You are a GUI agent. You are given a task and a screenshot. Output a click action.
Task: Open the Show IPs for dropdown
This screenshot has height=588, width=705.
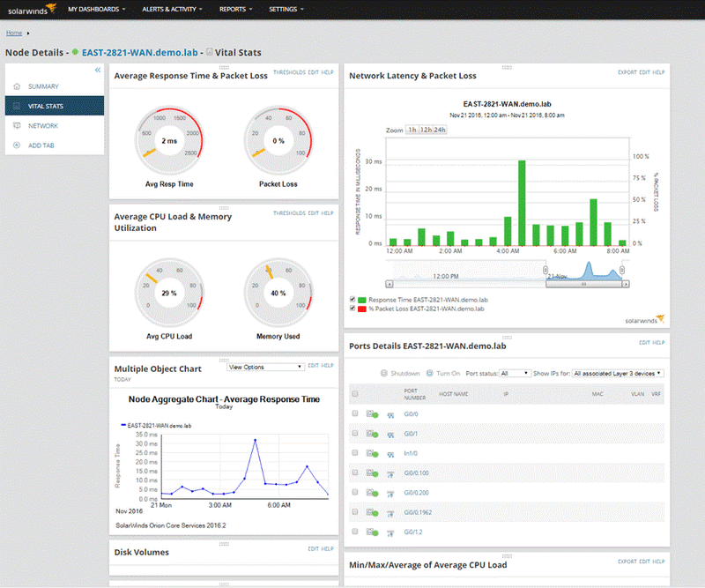(617, 371)
